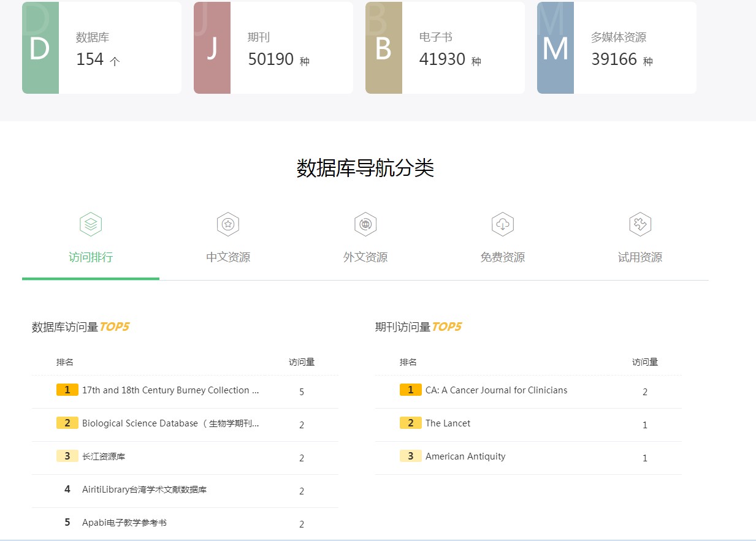
Task: Click the 访问排行 layers hexagon icon
Action: click(91, 225)
